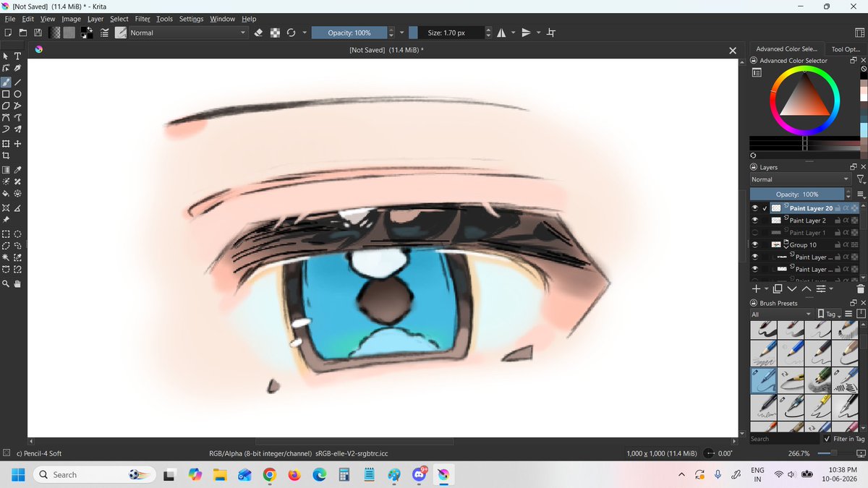Save the document using toolbar icon
The width and height of the screenshot is (868, 488).
click(38, 33)
